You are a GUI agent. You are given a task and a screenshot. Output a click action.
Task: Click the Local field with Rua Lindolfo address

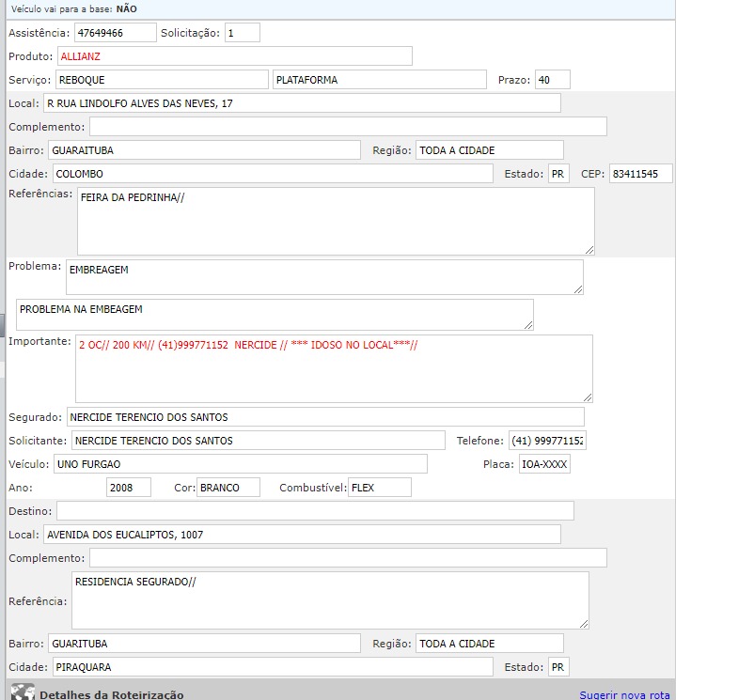pyautogui.click(x=301, y=103)
